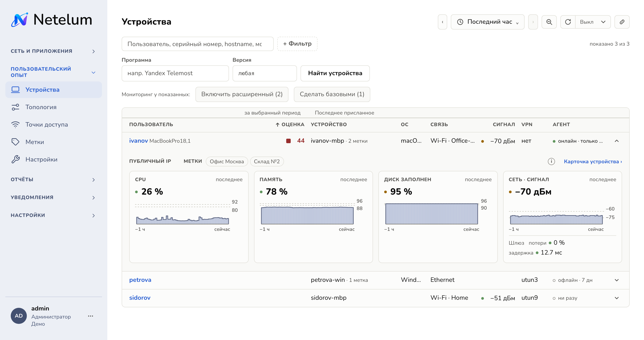The width and height of the screenshot is (644, 340).
Task: Open Карточка устройства link
Action: point(593,161)
